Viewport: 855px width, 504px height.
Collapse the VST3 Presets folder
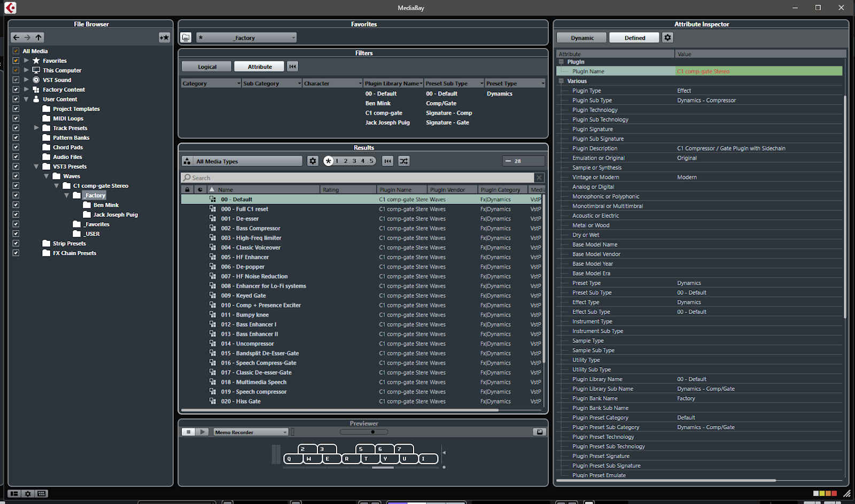[36, 167]
